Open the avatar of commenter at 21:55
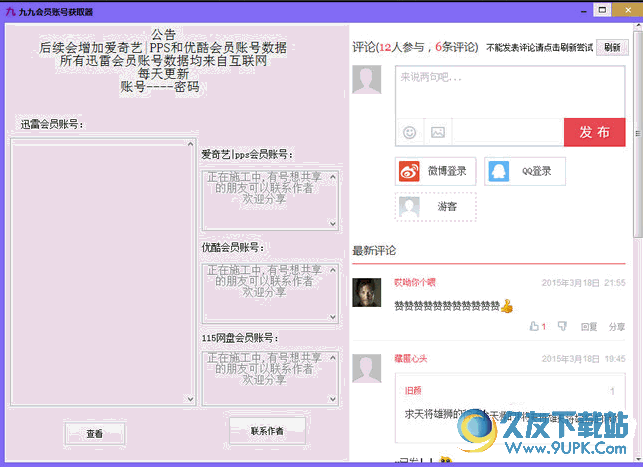Viewport: 643px width, 467px height. [x=367, y=292]
